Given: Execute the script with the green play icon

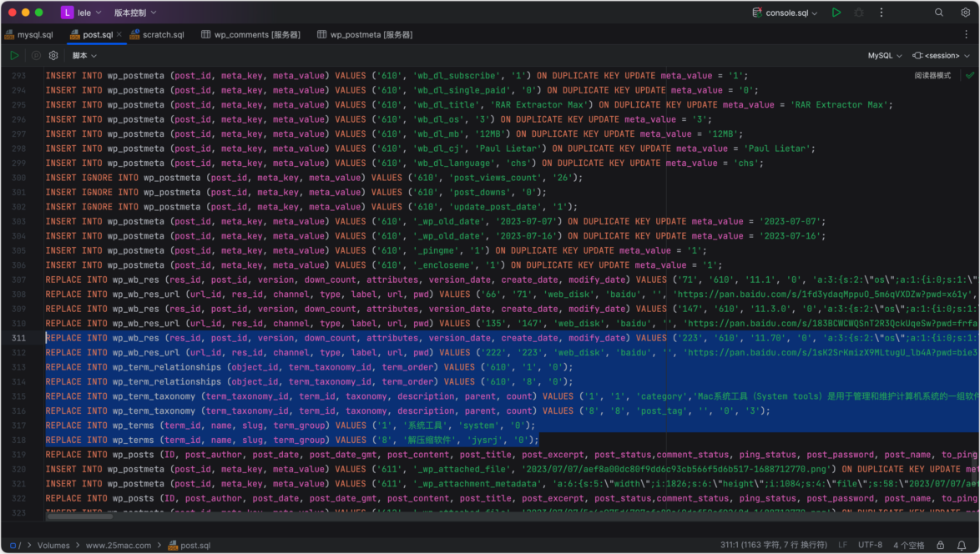Looking at the screenshot, I should click(13, 56).
